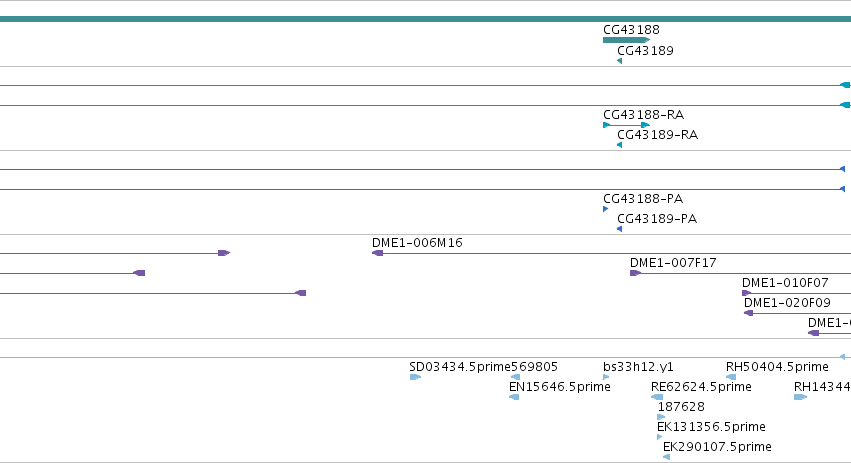Select the EK131356.5prime label

pos(711,427)
